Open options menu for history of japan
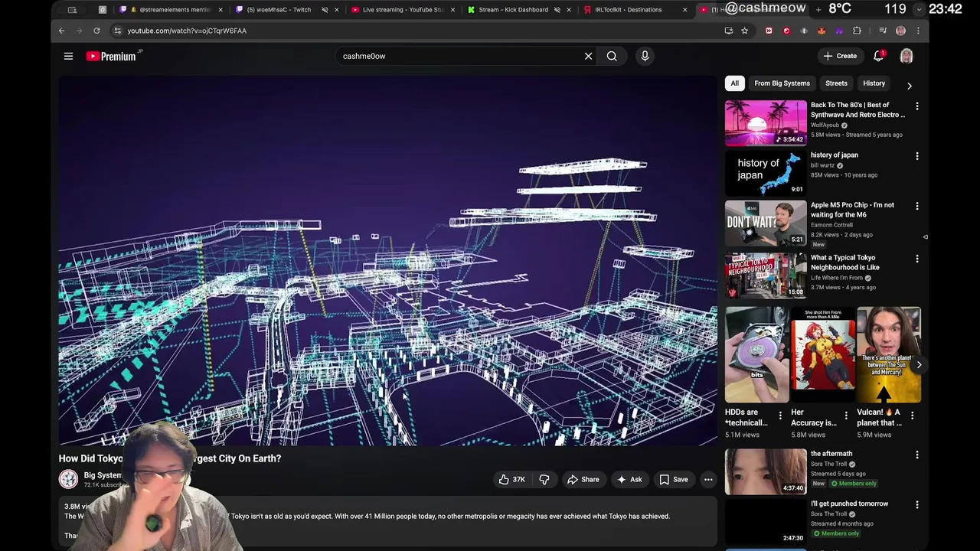Image resolution: width=980 pixels, height=551 pixels. [x=917, y=156]
